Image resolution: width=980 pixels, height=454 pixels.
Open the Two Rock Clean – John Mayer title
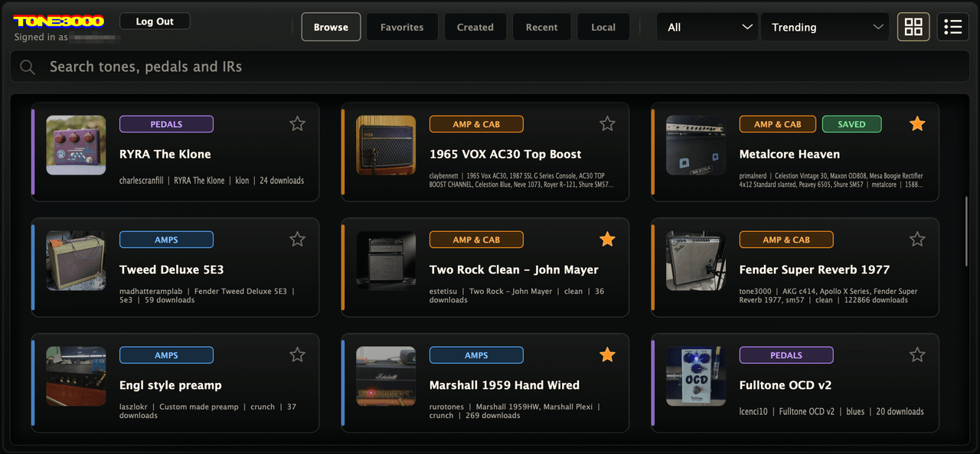pos(514,269)
